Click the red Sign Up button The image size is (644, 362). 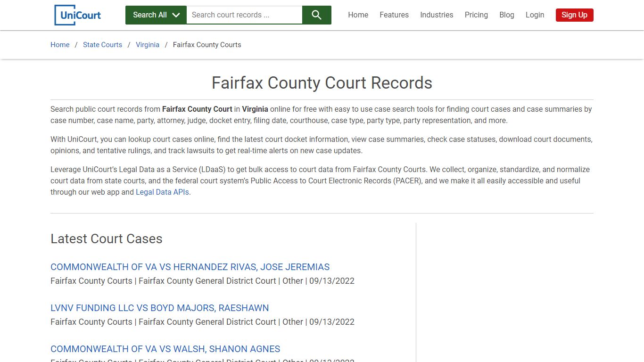click(x=574, y=15)
